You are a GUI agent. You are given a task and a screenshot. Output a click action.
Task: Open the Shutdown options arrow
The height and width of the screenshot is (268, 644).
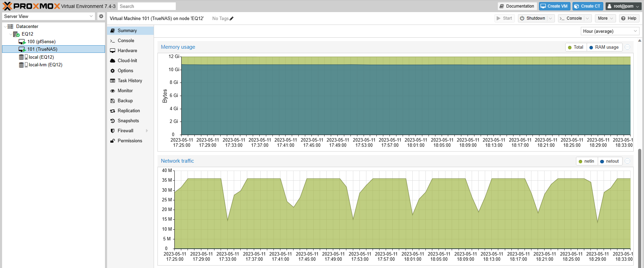point(551,18)
